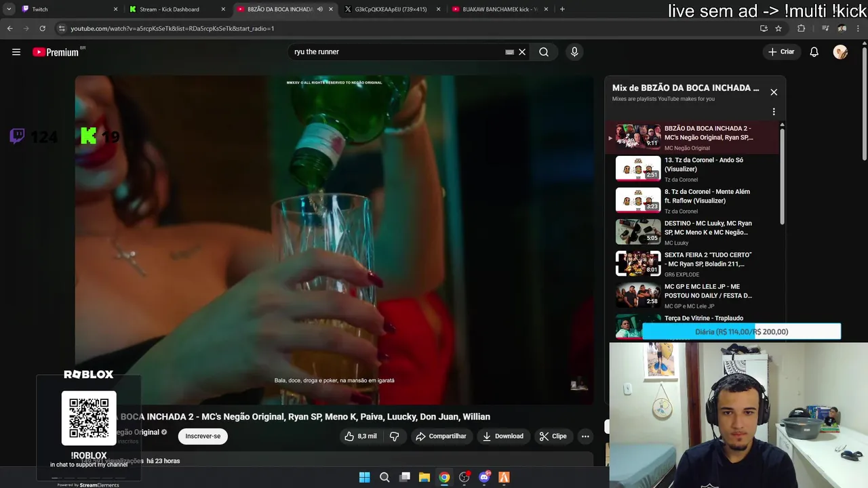Clear the 'ryu the runner' search text
868x488 pixels.
point(522,52)
